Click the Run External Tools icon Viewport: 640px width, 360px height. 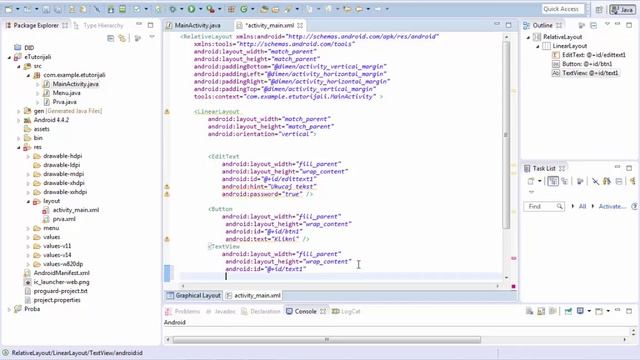coord(210,9)
